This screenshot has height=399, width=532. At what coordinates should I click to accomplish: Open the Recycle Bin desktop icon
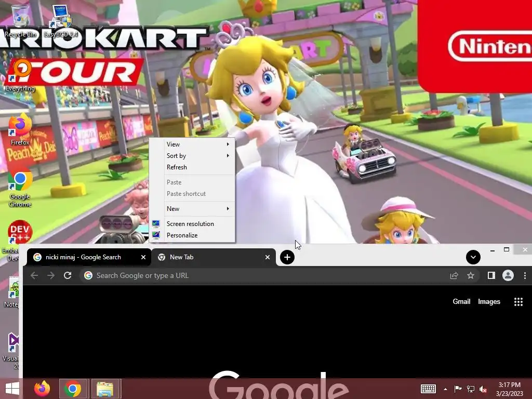pyautogui.click(x=20, y=21)
